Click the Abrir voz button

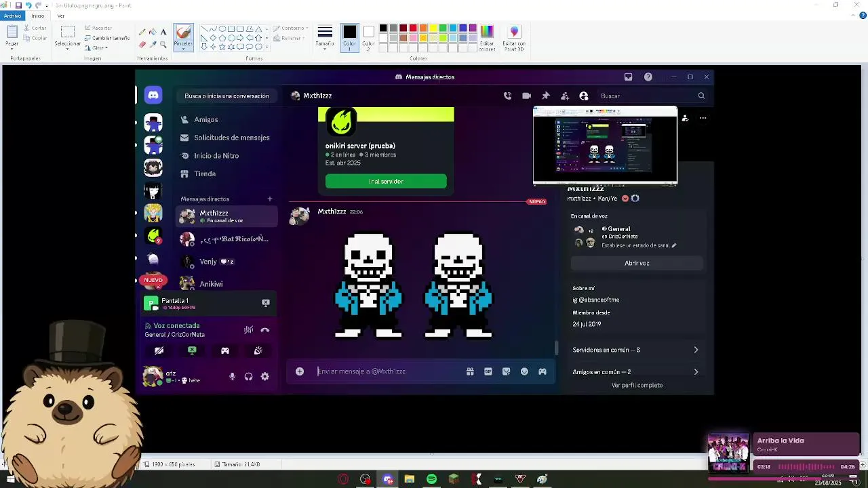pos(637,263)
